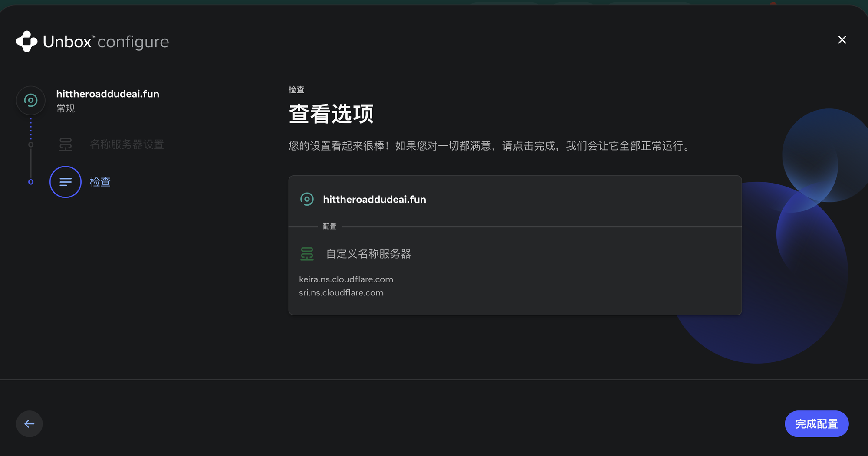The width and height of the screenshot is (868, 456).
Task: Click the domain target icon in sidebar
Action: coord(31,101)
